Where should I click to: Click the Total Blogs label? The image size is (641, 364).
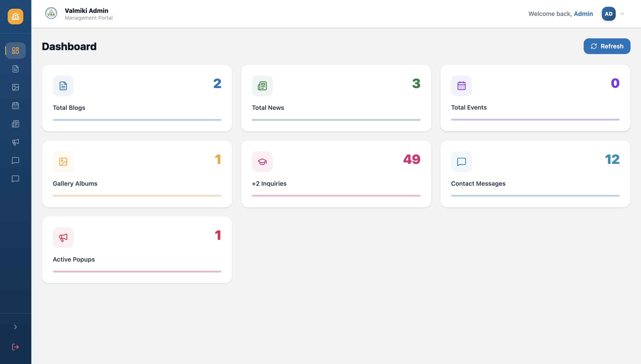click(69, 108)
